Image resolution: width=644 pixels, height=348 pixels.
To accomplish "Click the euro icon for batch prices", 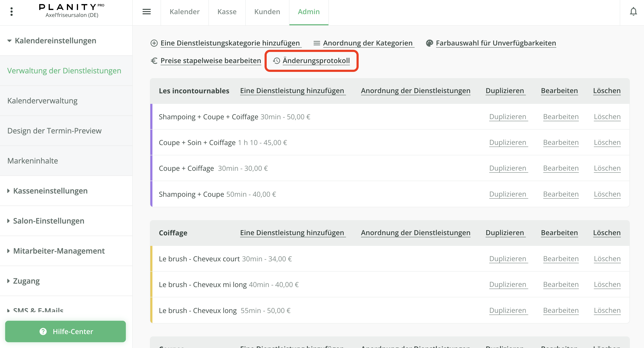I will (154, 61).
